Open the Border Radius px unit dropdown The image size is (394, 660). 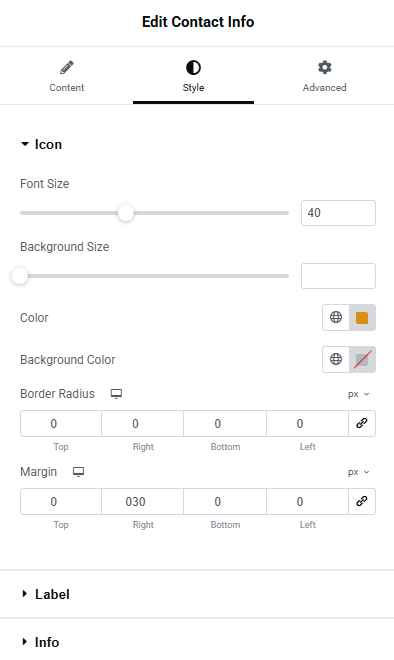coord(358,394)
